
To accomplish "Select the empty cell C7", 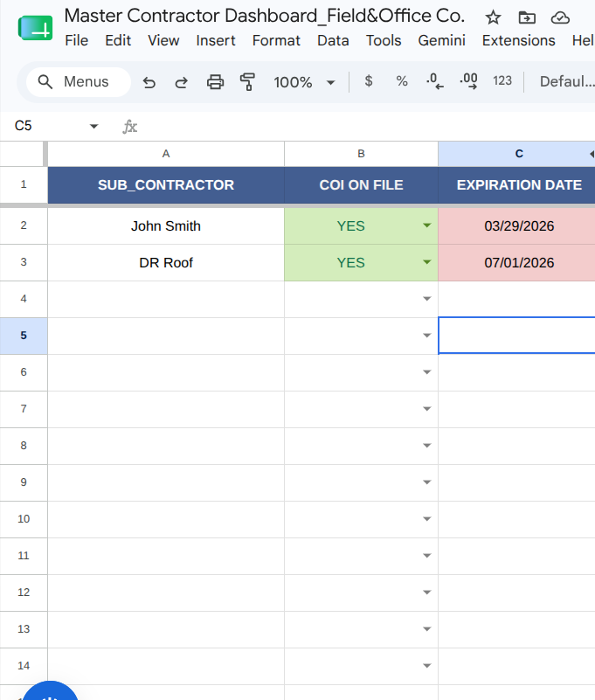I will click(x=517, y=409).
